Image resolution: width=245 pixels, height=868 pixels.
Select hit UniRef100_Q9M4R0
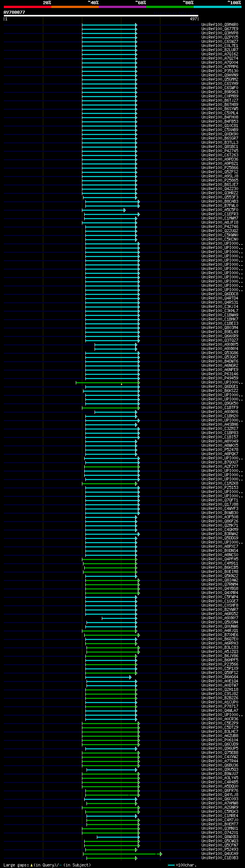click(x=220, y=25)
